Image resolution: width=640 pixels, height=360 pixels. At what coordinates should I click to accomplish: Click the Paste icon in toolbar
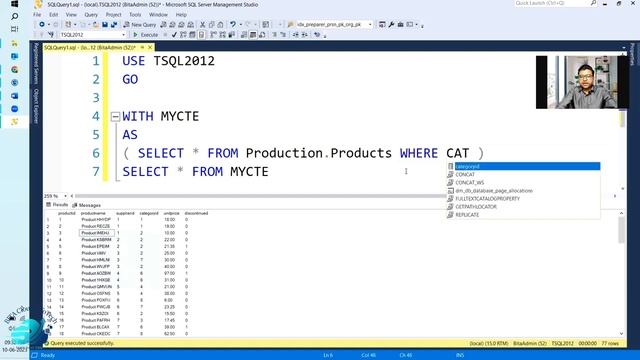point(220,24)
